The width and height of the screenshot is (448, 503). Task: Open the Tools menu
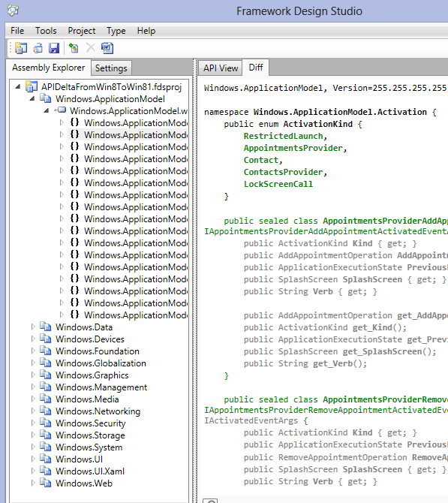(x=46, y=31)
